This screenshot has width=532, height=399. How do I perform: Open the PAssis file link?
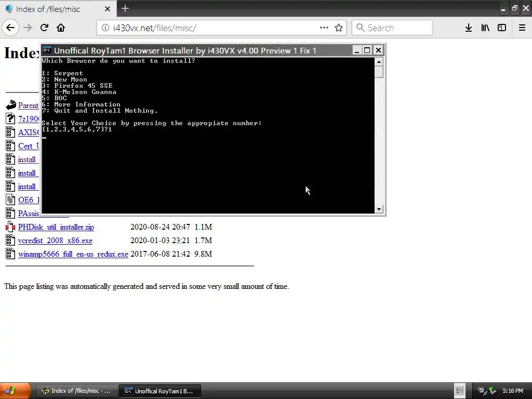(29, 214)
